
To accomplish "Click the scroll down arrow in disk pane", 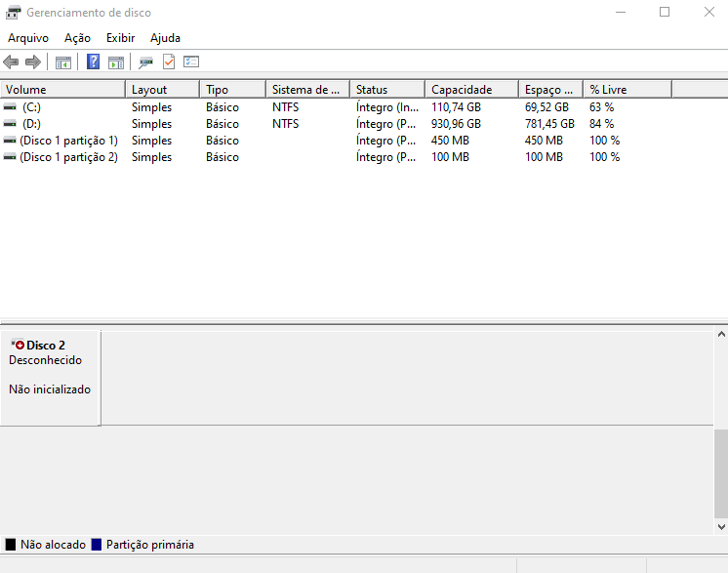I will point(721,526).
